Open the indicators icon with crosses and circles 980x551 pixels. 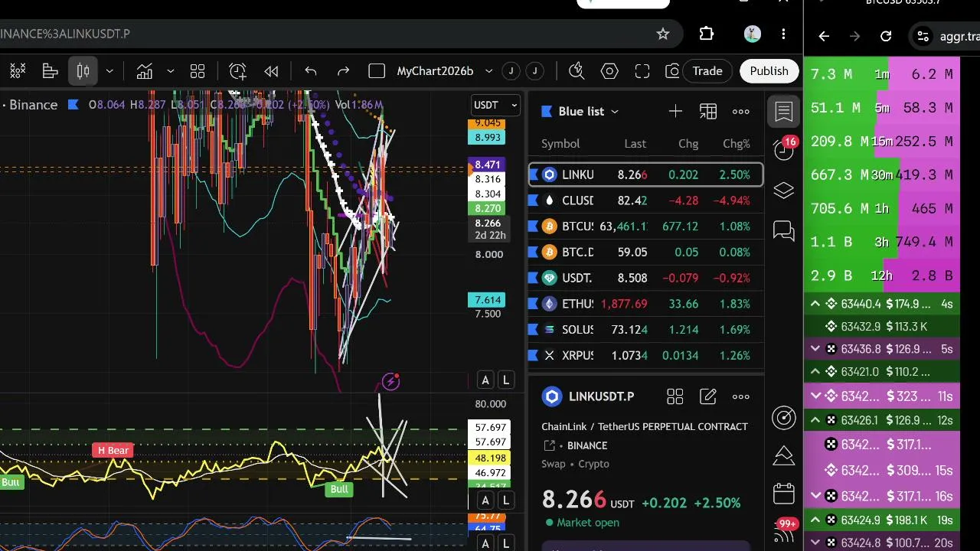(x=18, y=71)
